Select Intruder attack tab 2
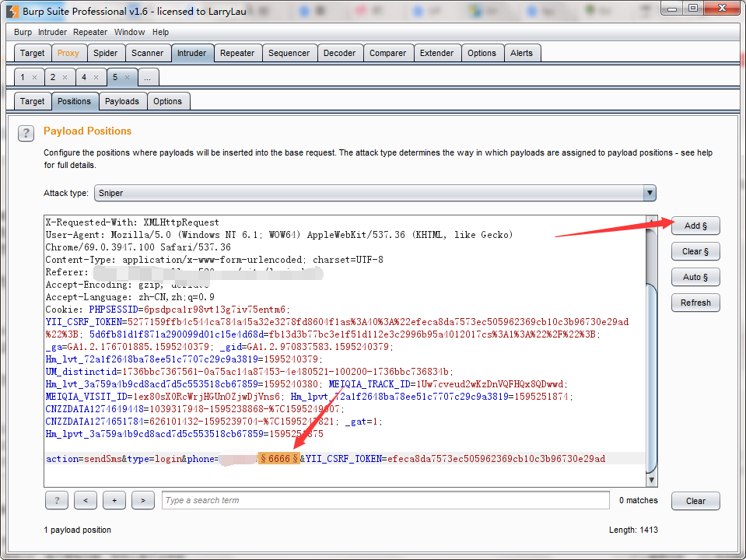 pyautogui.click(x=53, y=77)
